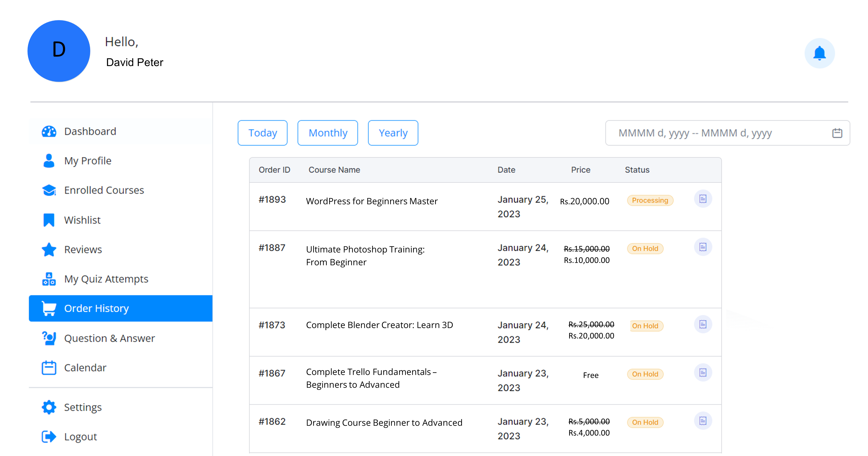Open the calendar picker icon in date field

tap(837, 133)
